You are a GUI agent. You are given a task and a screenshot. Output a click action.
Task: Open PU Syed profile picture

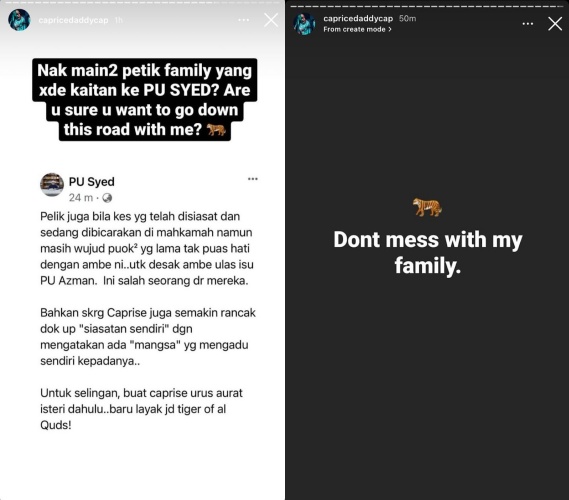click(52, 184)
